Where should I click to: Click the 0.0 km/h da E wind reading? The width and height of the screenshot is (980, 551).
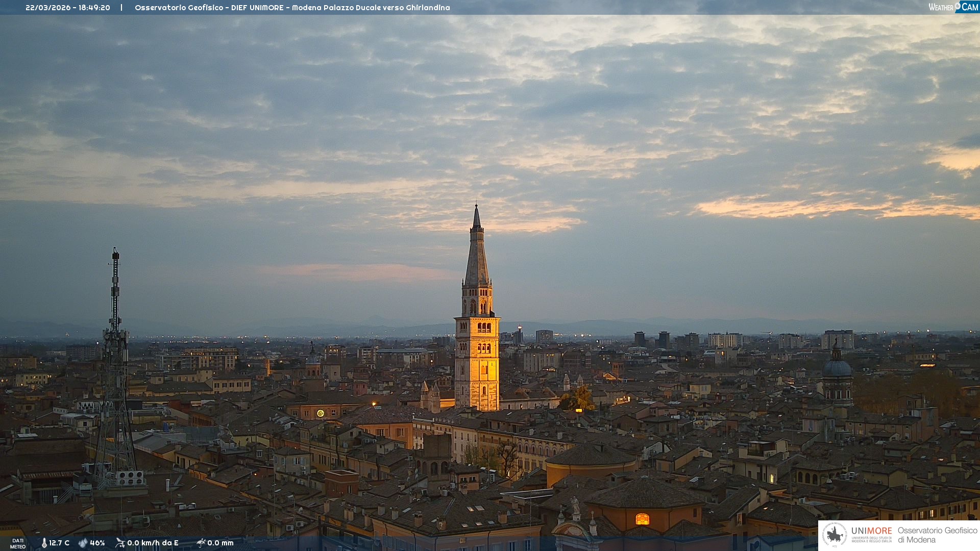tap(153, 543)
